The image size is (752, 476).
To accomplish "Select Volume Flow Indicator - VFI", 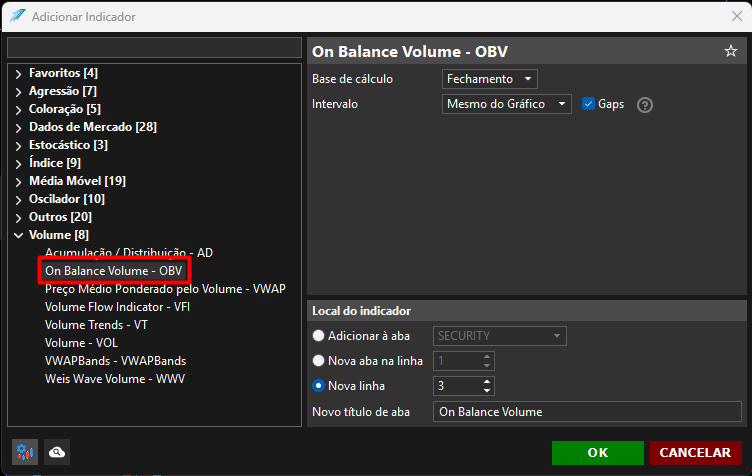I will tap(117, 307).
